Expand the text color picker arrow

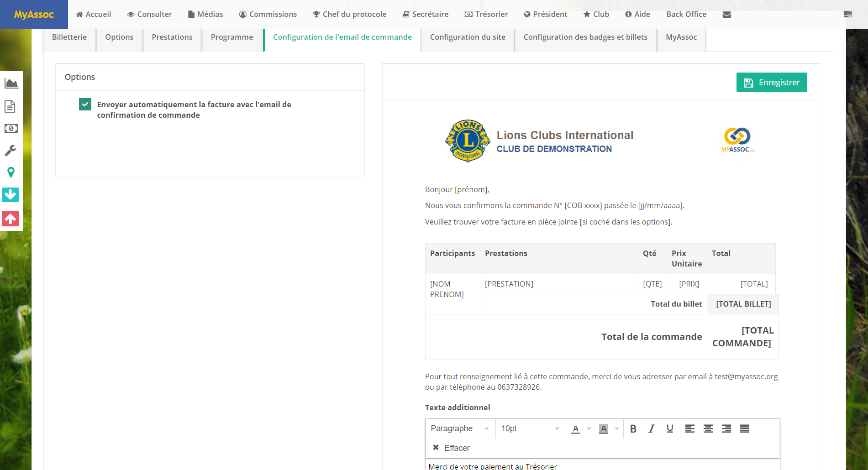(589, 428)
